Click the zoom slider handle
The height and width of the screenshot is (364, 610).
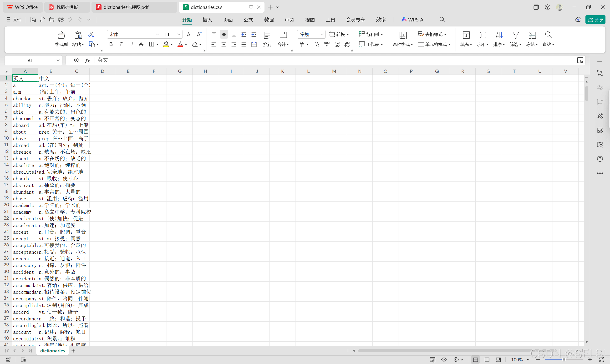pos(564,359)
